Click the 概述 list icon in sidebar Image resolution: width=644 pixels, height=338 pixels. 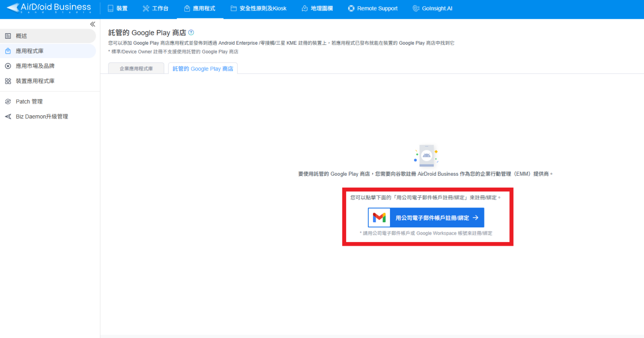click(8, 36)
